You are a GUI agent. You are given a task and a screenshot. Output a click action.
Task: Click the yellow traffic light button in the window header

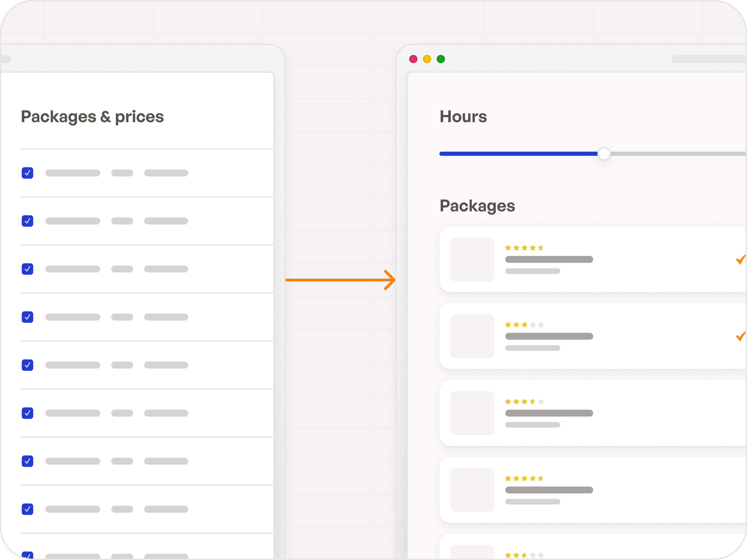(427, 59)
